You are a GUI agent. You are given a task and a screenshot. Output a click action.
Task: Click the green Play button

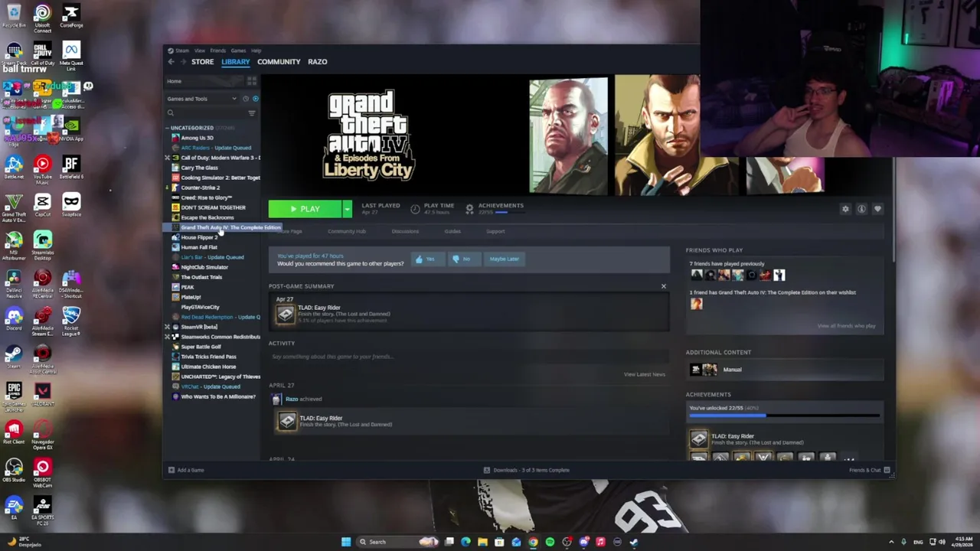305,209
